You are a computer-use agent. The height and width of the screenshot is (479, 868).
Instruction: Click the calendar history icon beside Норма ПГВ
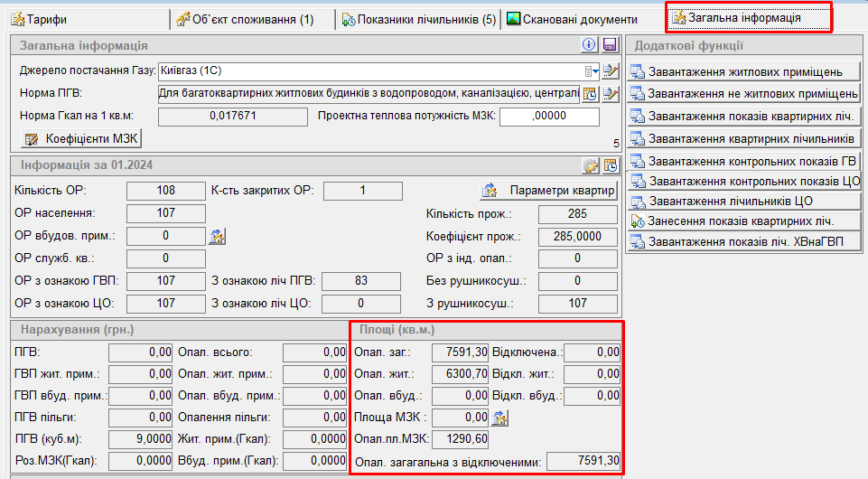[590, 93]
